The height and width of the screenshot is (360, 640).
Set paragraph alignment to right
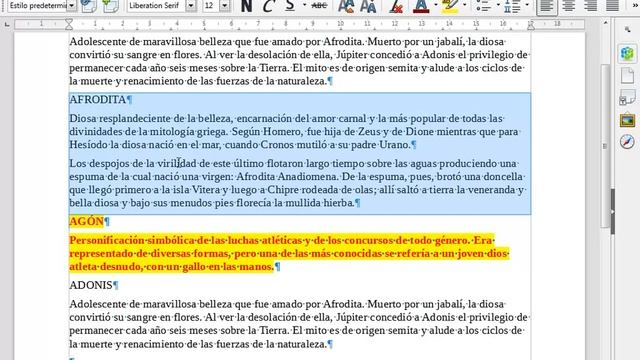pos(590,6)
